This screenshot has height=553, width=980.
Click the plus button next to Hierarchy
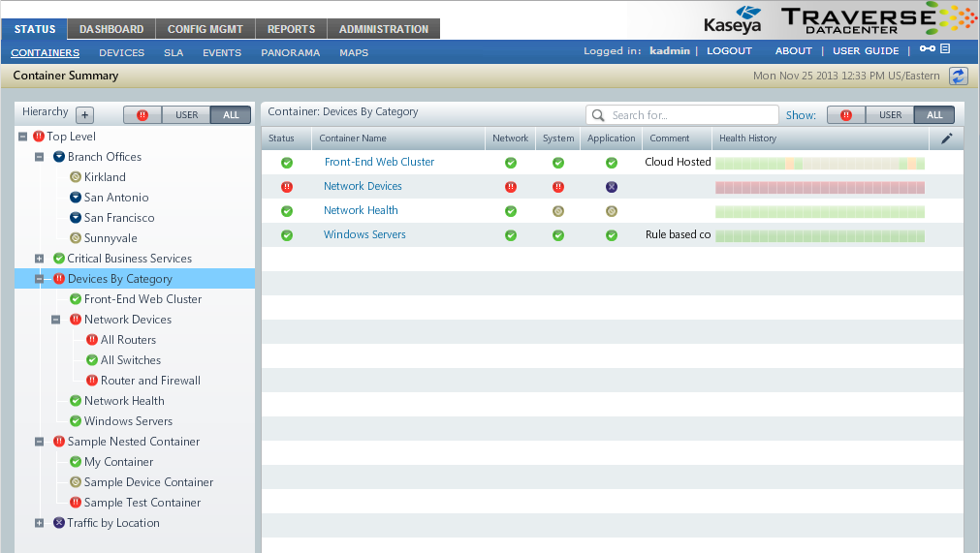tap(84, 114)
